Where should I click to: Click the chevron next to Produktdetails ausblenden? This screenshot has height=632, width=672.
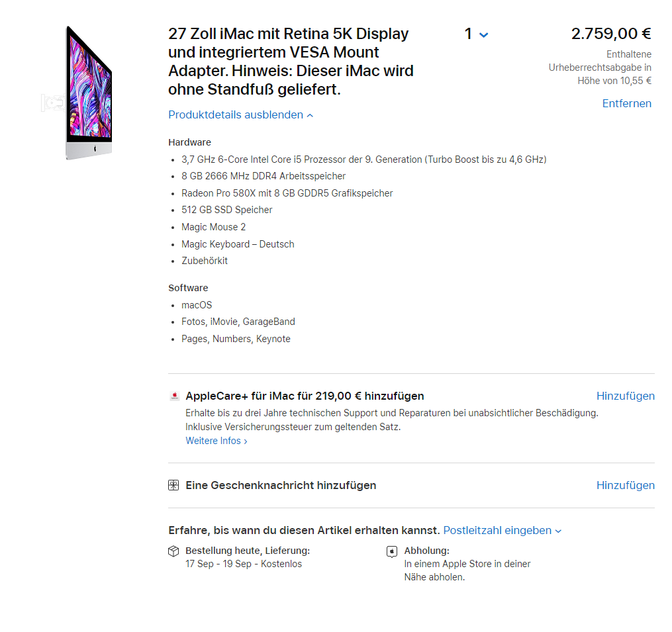[311, 115]
